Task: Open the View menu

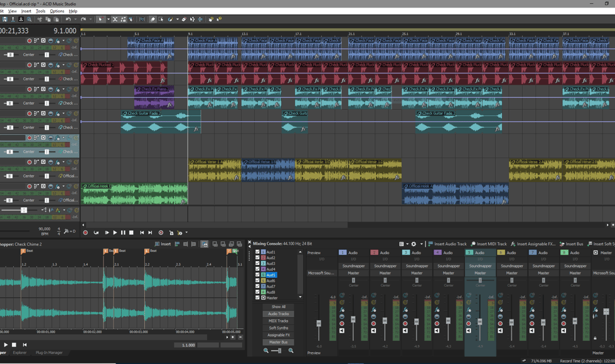Action: pos(12,11)
